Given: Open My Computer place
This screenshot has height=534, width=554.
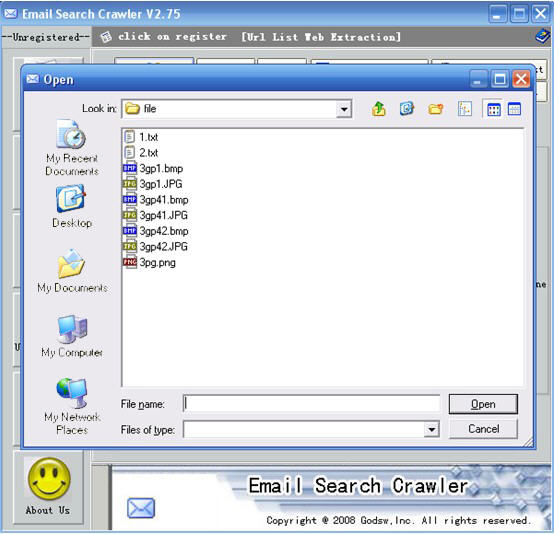Looking at the screenshot, I should [x=72, y=336].
